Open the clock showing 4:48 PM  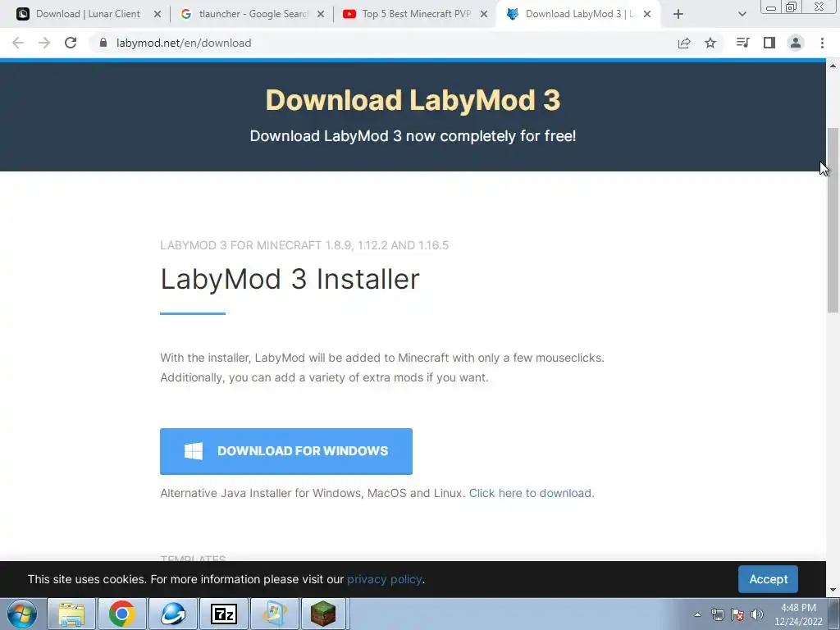(x=798, y=614)
